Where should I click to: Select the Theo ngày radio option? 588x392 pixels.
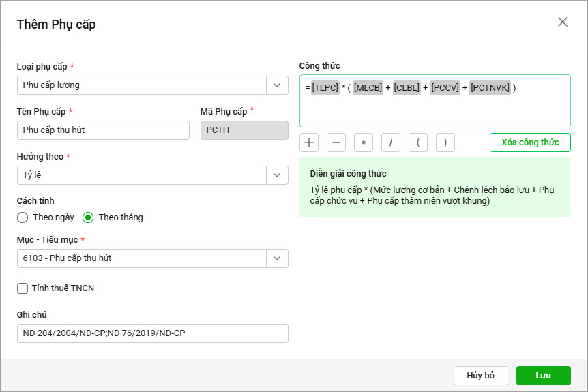click(x=23, y=217)
